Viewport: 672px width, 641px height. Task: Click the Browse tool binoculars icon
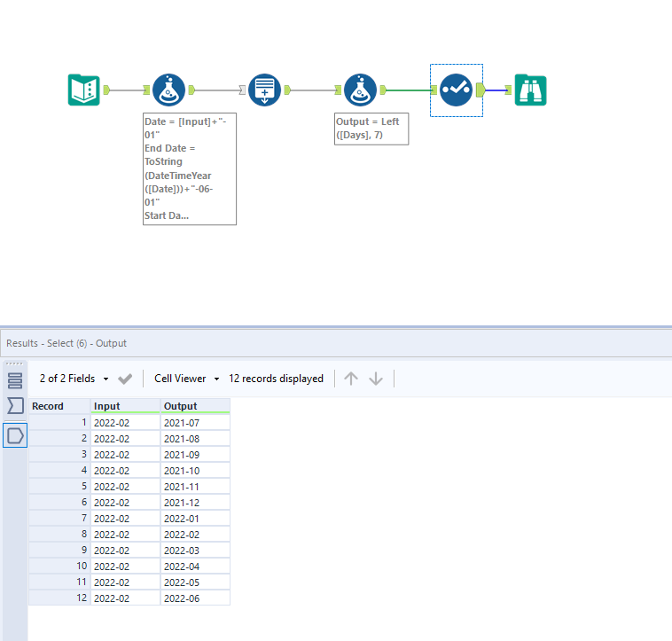click(531, 90)
